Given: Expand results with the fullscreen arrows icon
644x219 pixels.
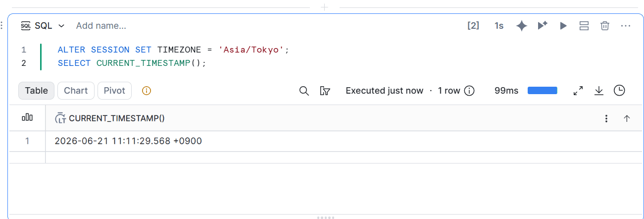Looking at the screenshot, I should tap(578, 91).
